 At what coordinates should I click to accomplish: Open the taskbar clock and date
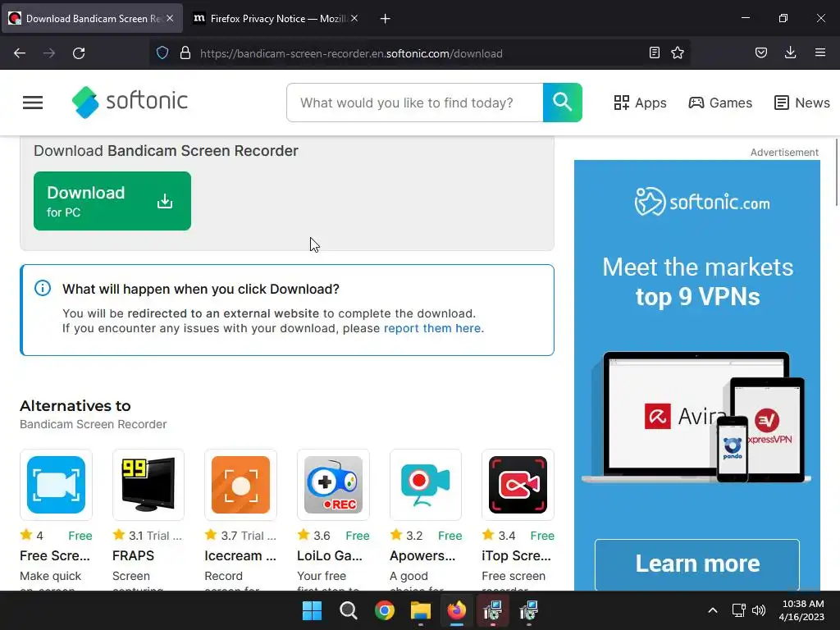coord(802,610)
